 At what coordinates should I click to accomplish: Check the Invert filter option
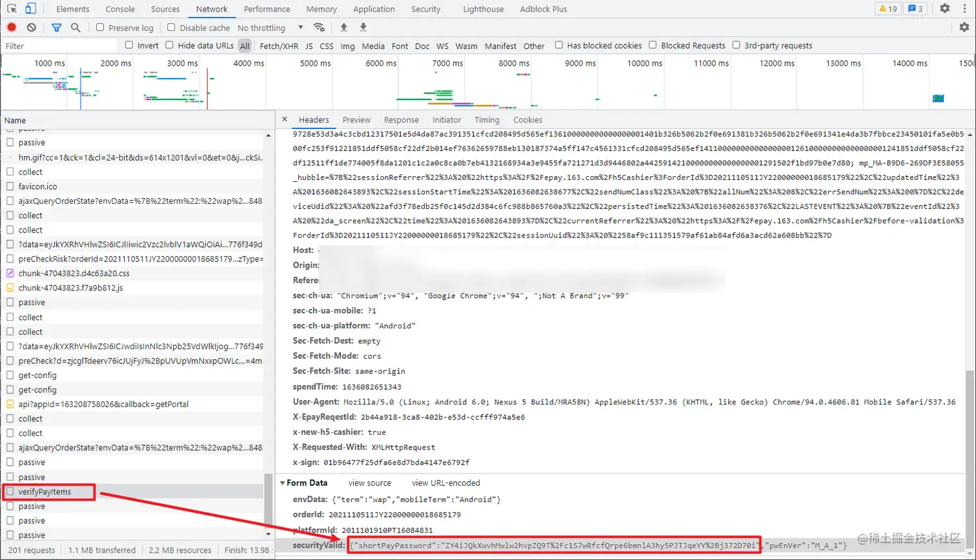[x=129, y=45]
